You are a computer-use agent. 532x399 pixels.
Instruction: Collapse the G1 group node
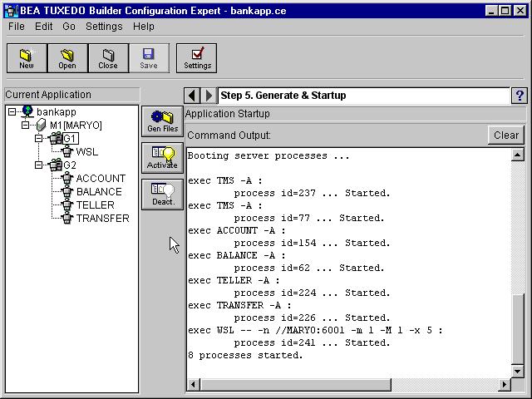(38, 139)
